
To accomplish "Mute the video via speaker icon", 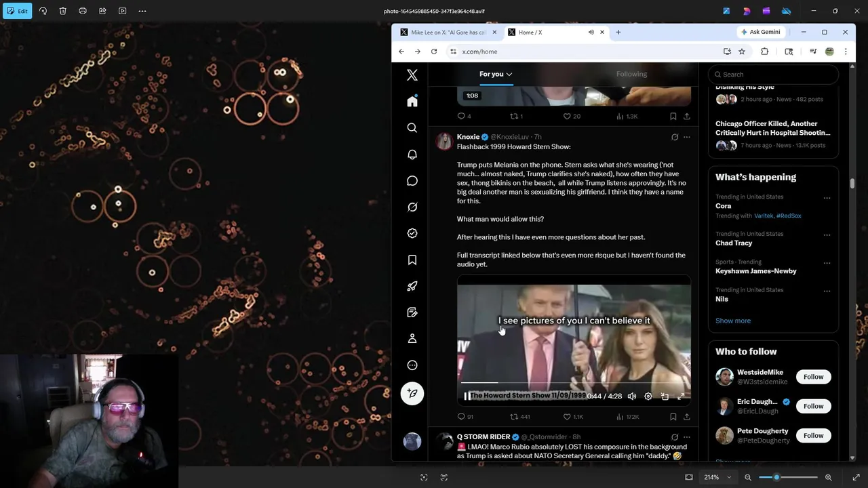I will (632, 396).
